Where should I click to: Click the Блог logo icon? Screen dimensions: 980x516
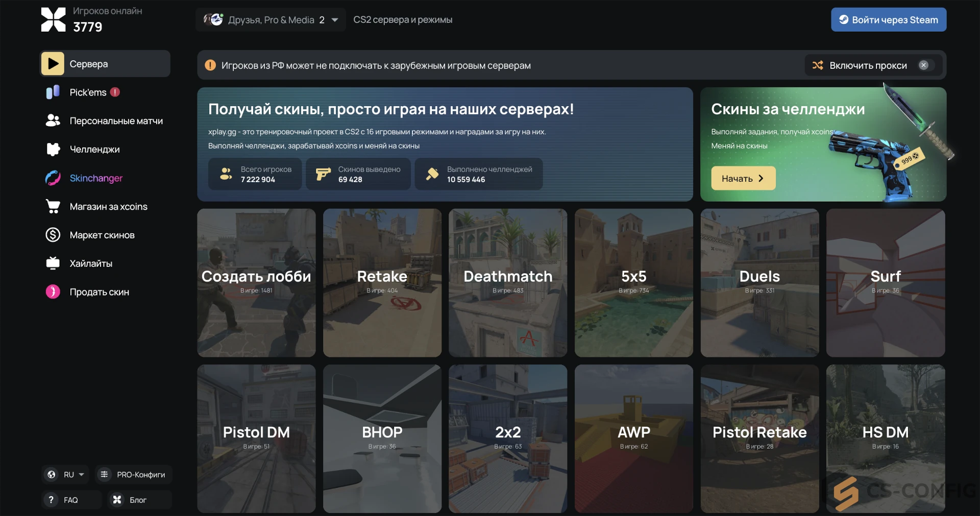117,500
